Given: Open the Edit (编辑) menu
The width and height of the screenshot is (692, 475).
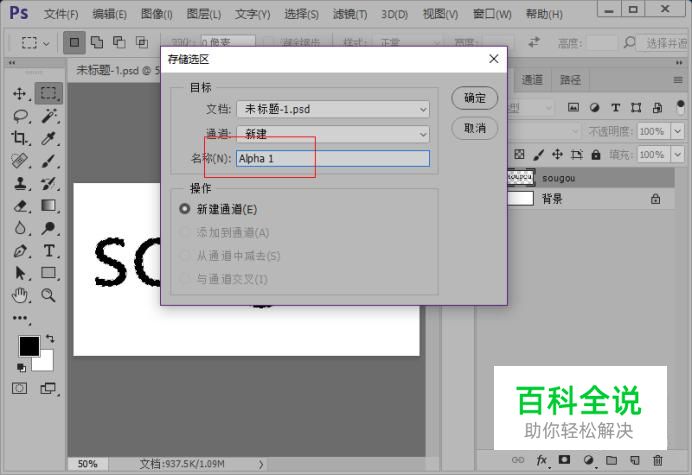Looking at the screenshot, I should click(109, 14).
